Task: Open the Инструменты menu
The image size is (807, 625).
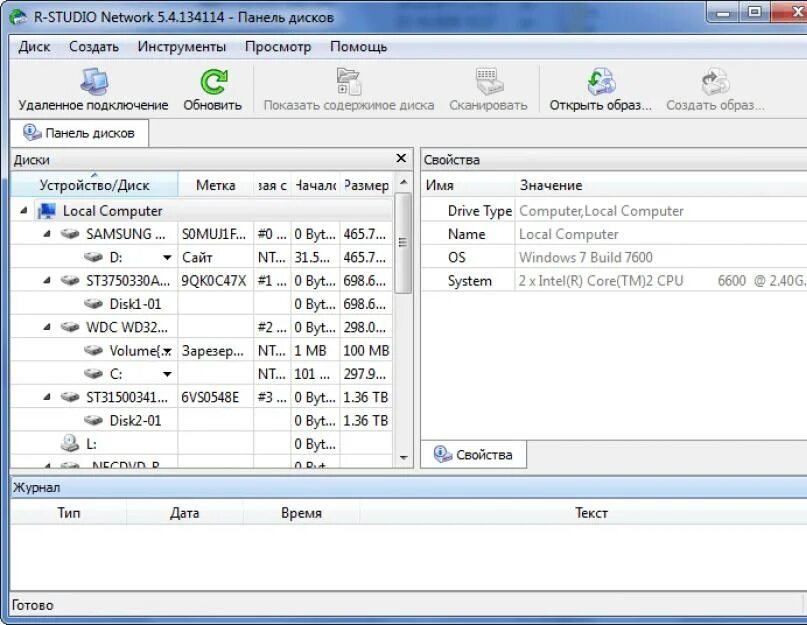Action: click(182, 47)
